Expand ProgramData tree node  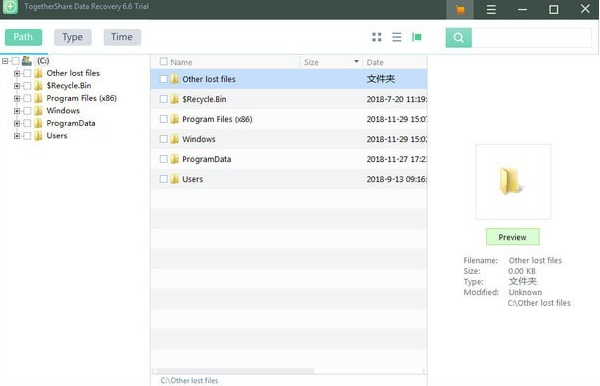click(x=17, y=123)
